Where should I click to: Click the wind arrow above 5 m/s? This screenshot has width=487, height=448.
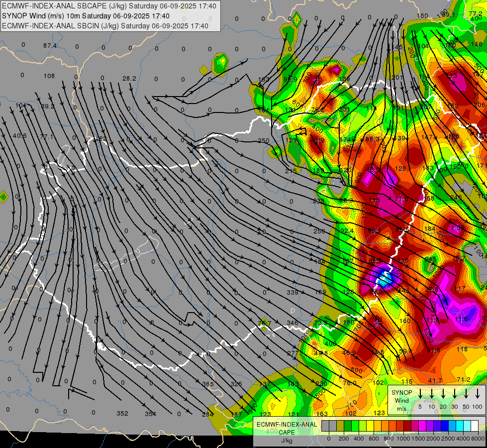click(x=420, y=393)
